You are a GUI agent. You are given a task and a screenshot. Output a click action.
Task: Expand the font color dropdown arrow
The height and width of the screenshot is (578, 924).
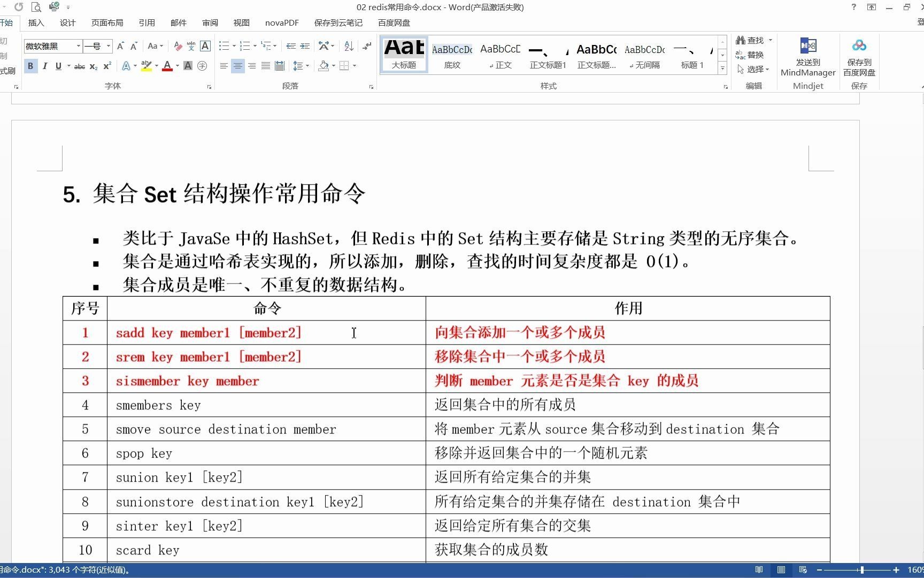pyautogui.click(x=176, y=66)
